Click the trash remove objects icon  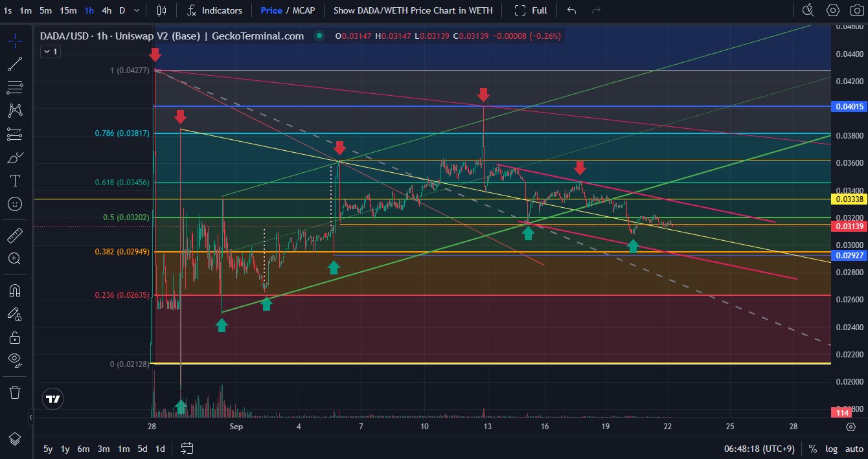15,392
